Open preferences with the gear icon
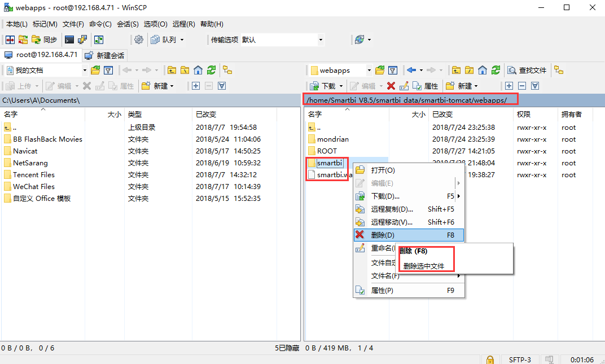605x364 pixels. click(x=139, y=40)
